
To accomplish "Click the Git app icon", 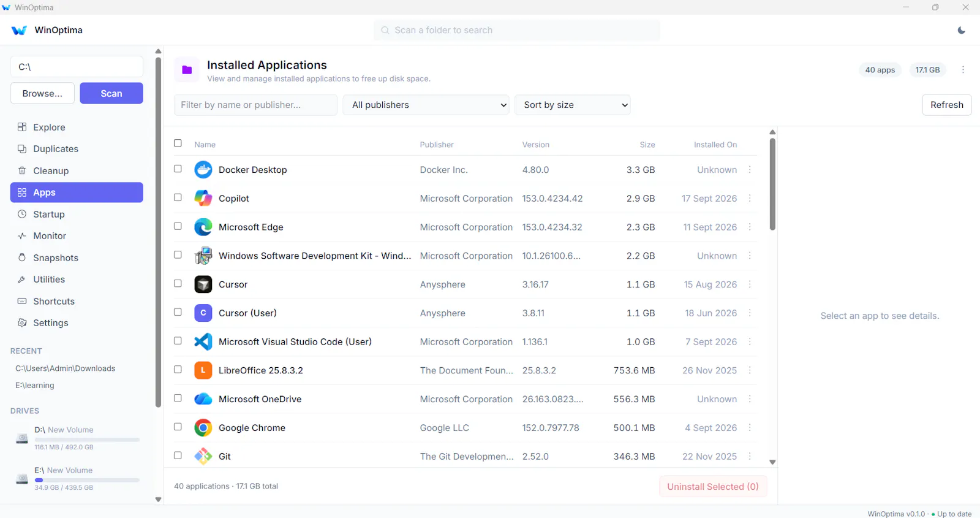I will point(203,457).
